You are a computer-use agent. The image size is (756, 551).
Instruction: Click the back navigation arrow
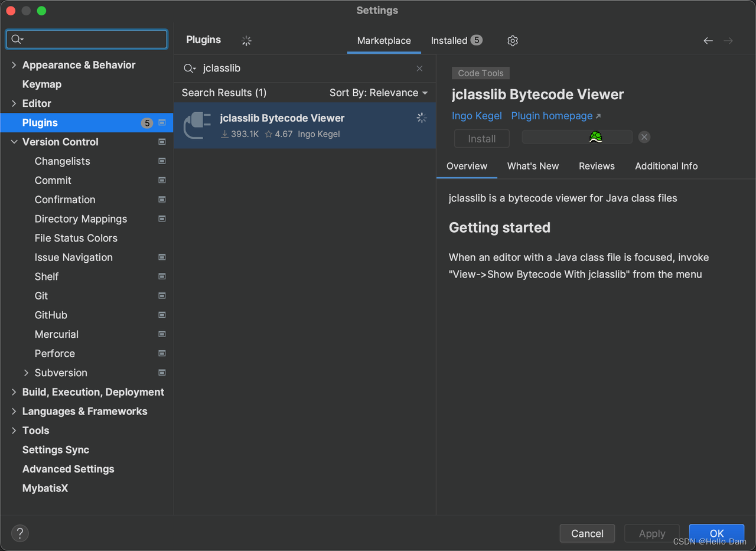point(708,41)
